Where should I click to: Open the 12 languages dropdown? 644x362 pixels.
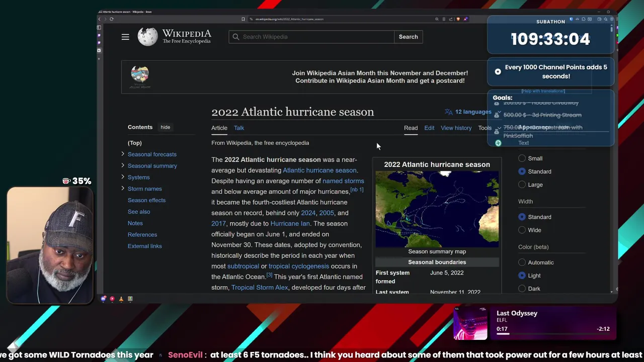(473, 112)
